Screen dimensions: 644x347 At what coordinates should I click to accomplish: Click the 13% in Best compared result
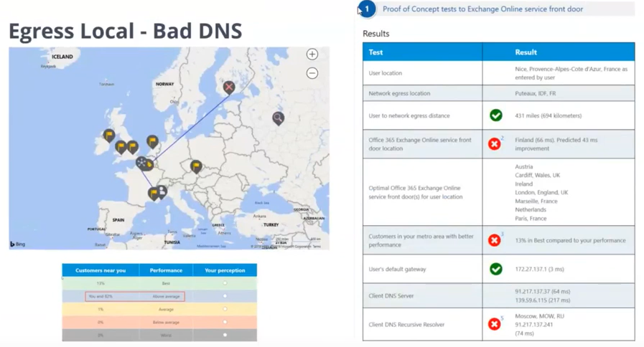pyautogui.click(x=570, y=240)
